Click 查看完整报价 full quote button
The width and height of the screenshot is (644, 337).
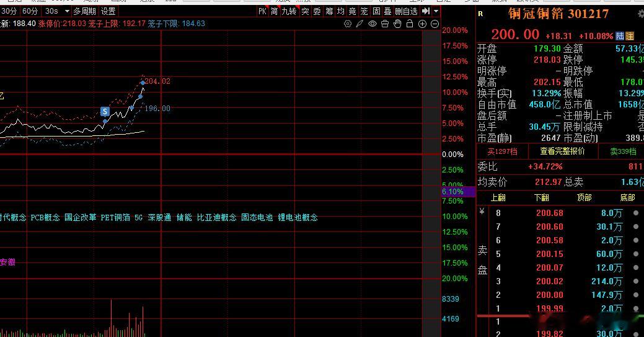click(x=562, y=151)
